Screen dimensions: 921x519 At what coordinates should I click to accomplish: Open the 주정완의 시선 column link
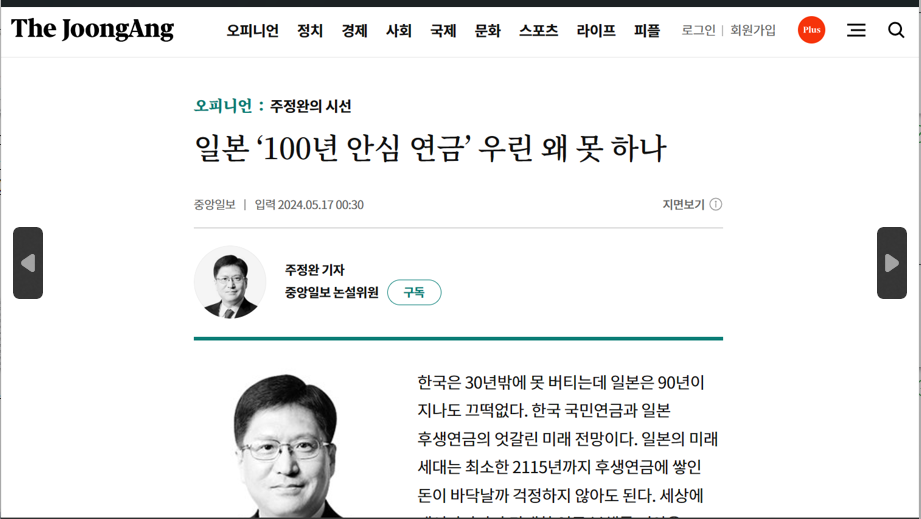click(310, 106)
